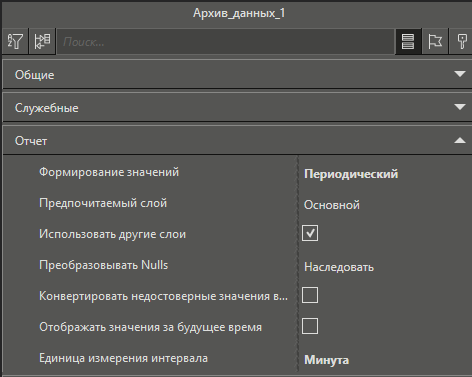Click the key icon in toolbar
Viewport: 472px width, 377px height.
(462, 41)
